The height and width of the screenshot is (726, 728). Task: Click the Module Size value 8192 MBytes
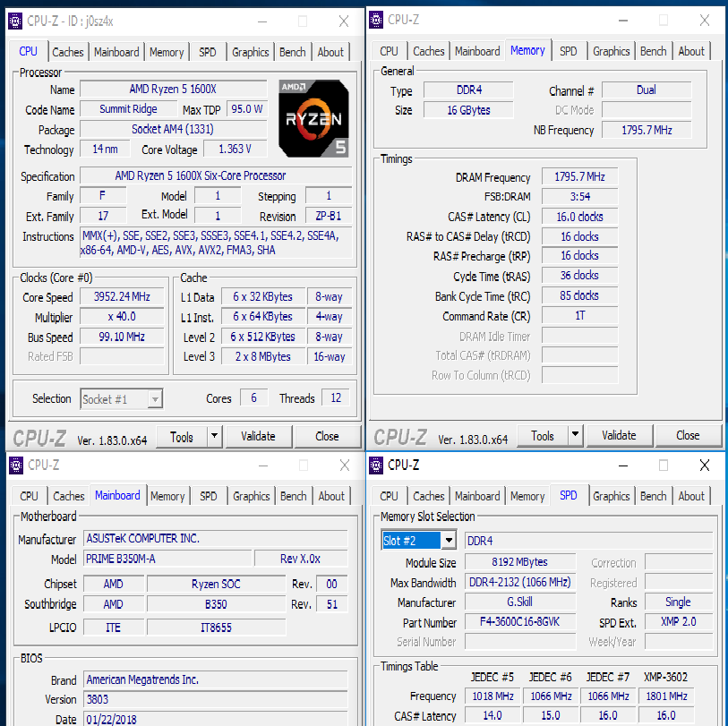520,562
